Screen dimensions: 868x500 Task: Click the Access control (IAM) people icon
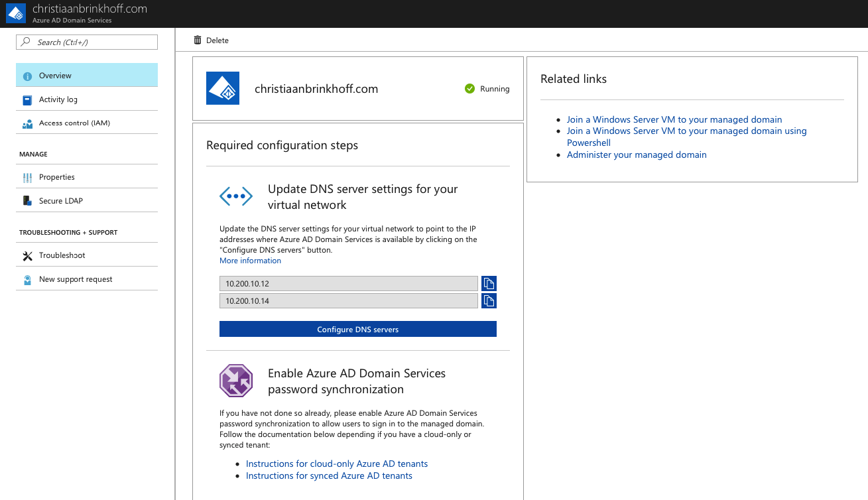27,123
